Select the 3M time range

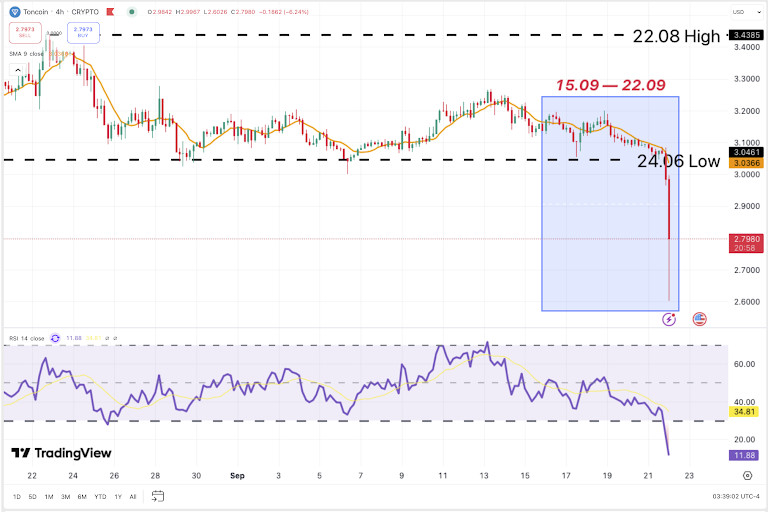point(65,497)
